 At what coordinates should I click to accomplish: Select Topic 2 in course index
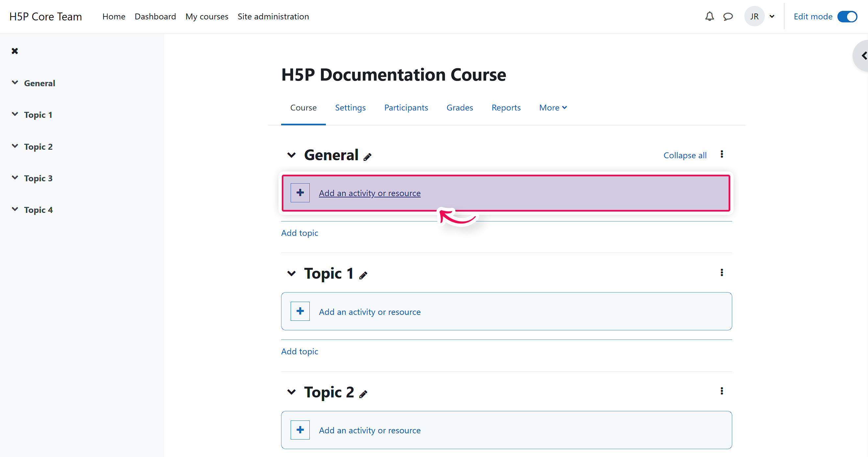coord(38,146)
